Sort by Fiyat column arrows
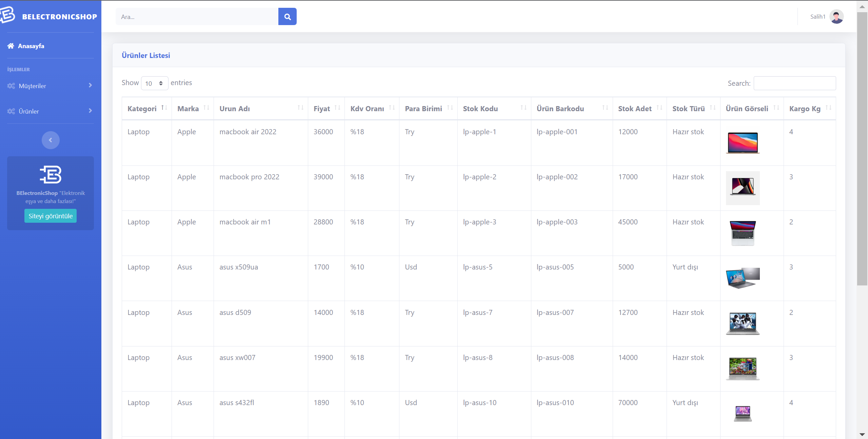The image size is (868, 439). [337, 108]
